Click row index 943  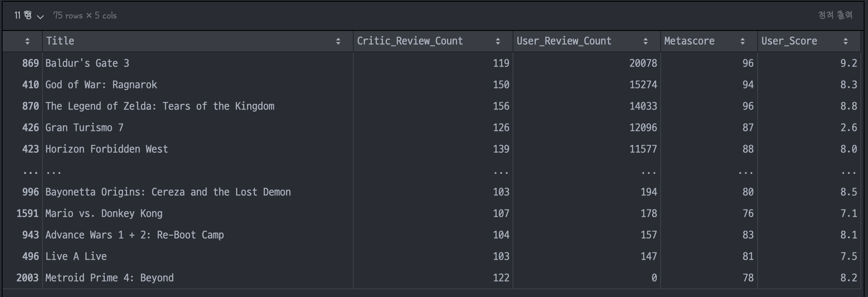click(30, 235)
